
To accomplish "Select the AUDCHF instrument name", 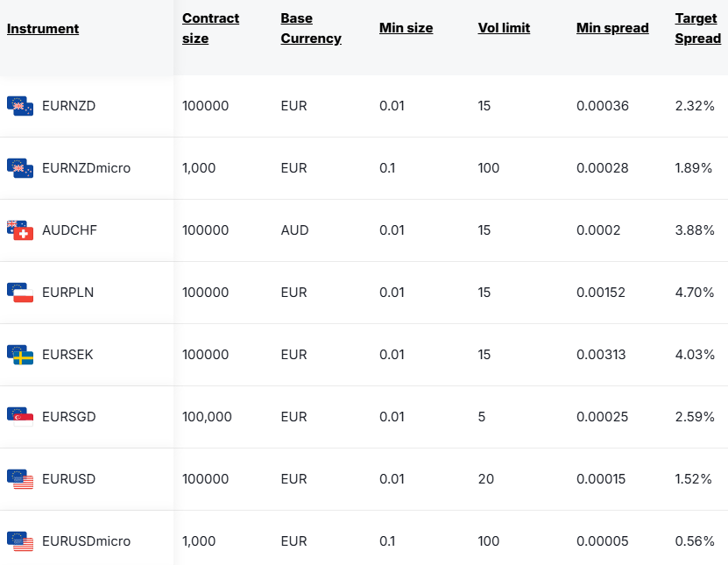I will (69, 230).
